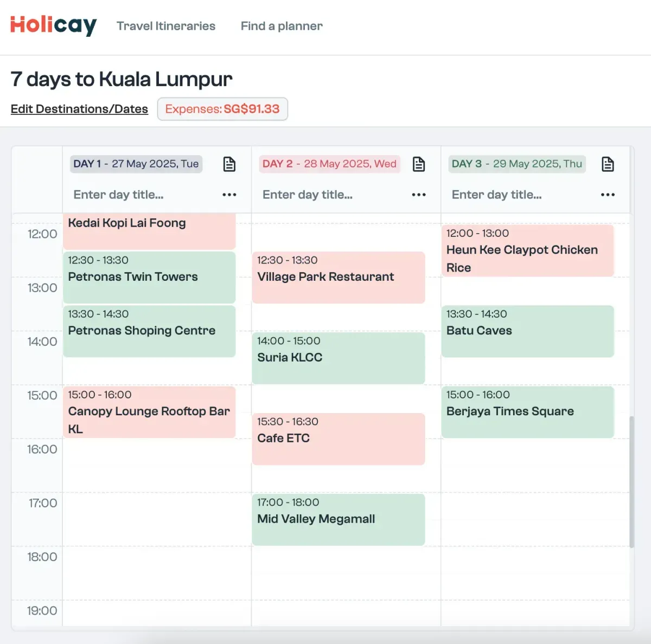This screenshot has width=651, height=644.
Task: Click the Holicay logo
Action: pyautogui.click(x=53, y=25)
